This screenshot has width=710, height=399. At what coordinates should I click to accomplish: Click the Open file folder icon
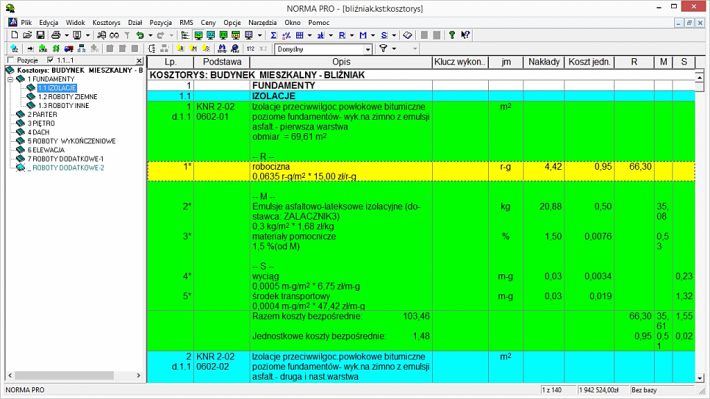pos(27,35)
